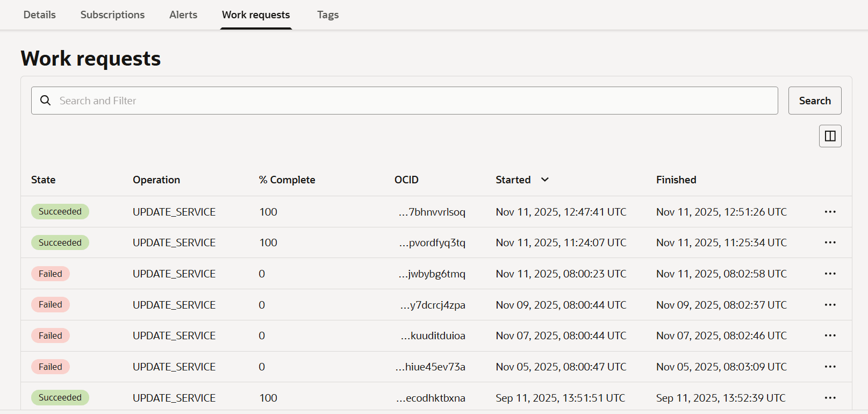Image resolution: width=868 pixels, height=414 pixels.
Task: Click the OCID ending in 7bhnvvrlsoq
Action: tap(432, 212)
